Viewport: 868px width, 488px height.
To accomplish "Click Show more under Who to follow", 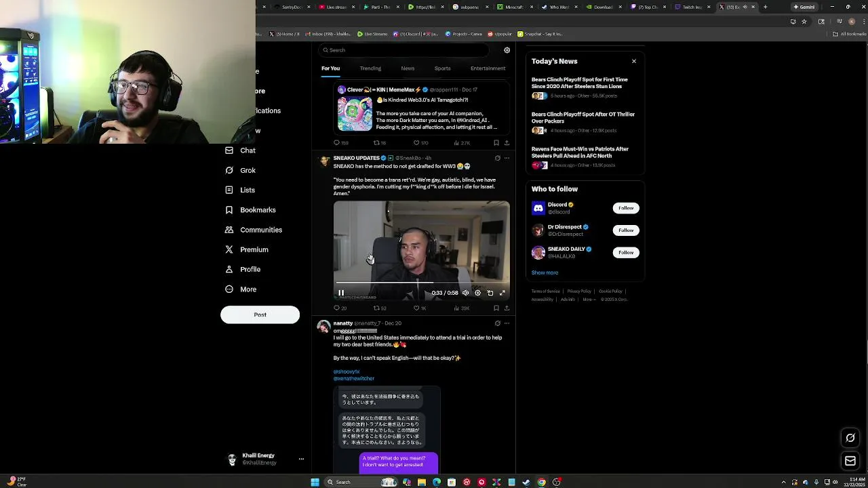I will (x=545, y=273).
